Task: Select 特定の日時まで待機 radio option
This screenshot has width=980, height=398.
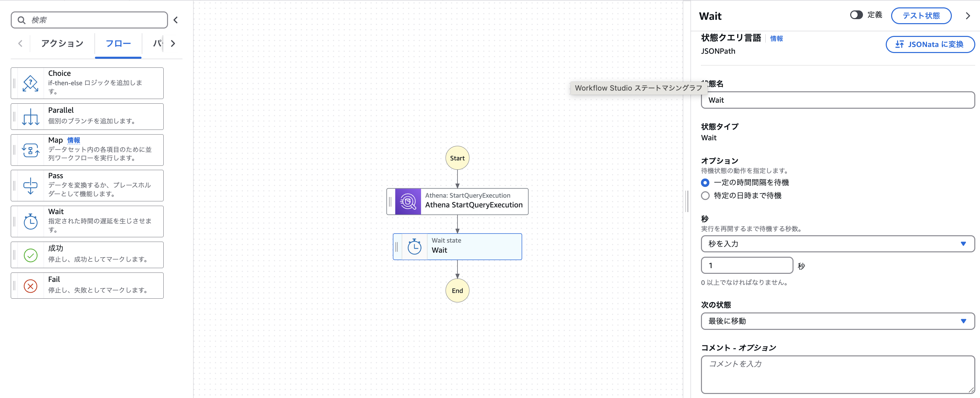Action: [x=705, y=196]
